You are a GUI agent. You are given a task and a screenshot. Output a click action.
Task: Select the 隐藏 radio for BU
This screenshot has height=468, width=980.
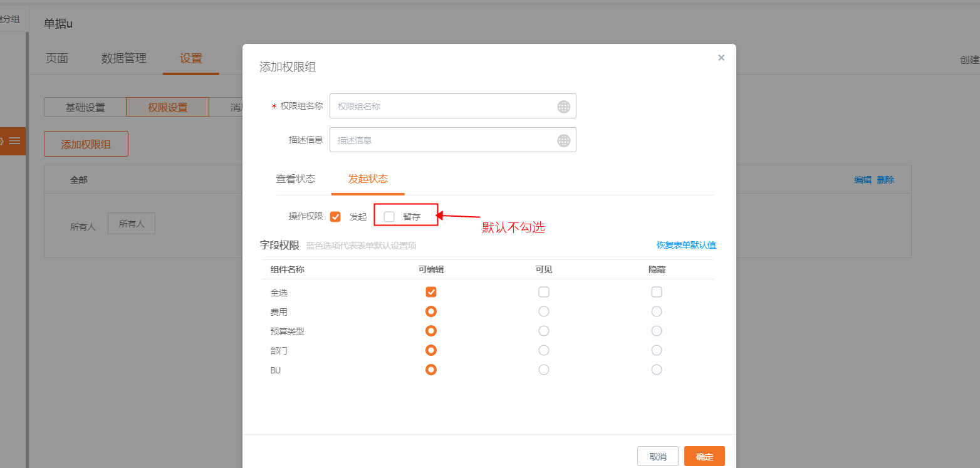656,370
